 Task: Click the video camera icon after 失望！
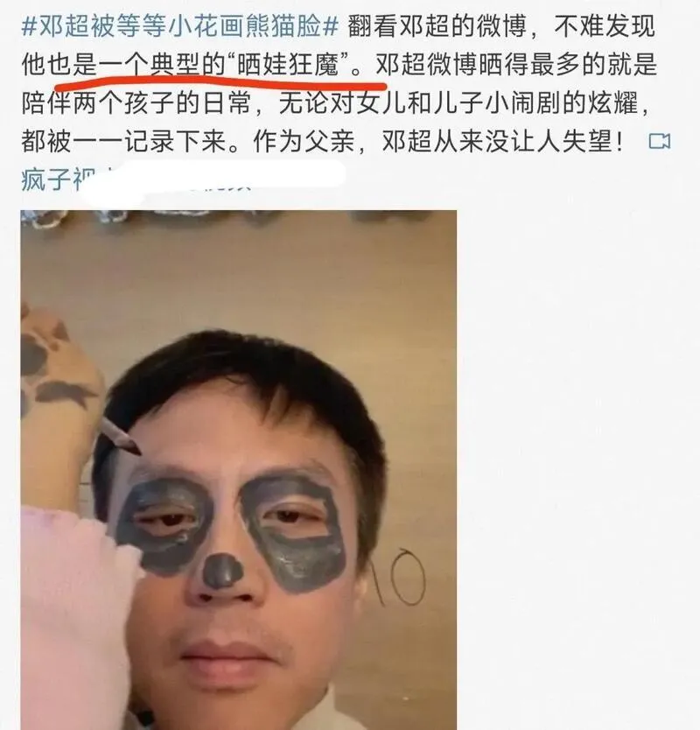(660, 141)
